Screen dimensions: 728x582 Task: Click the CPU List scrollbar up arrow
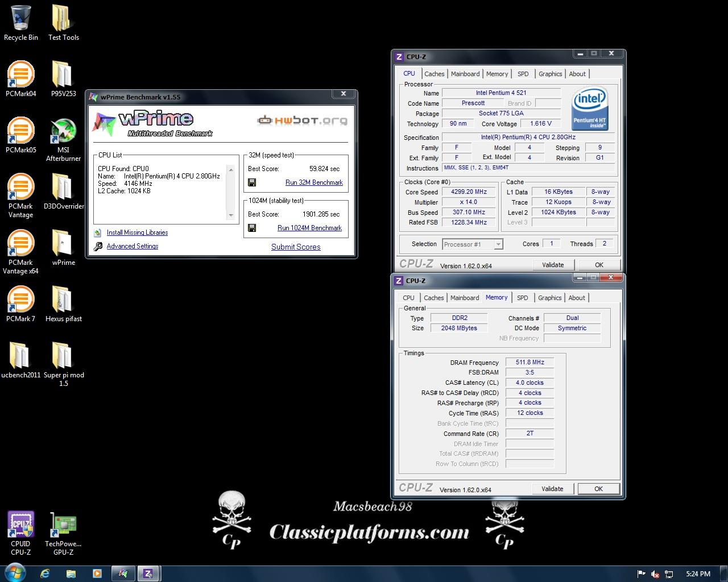point(230,170)
